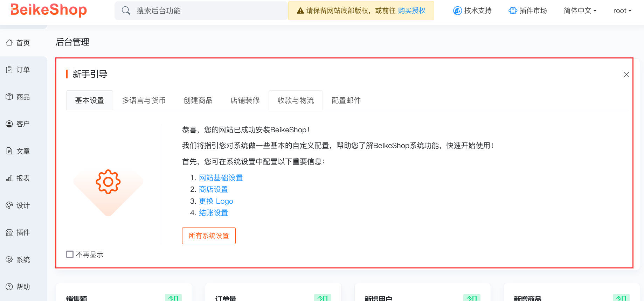This screenshot has height=301, width=644.
Task: Click the 设计 palette icon
Action: 9,205
